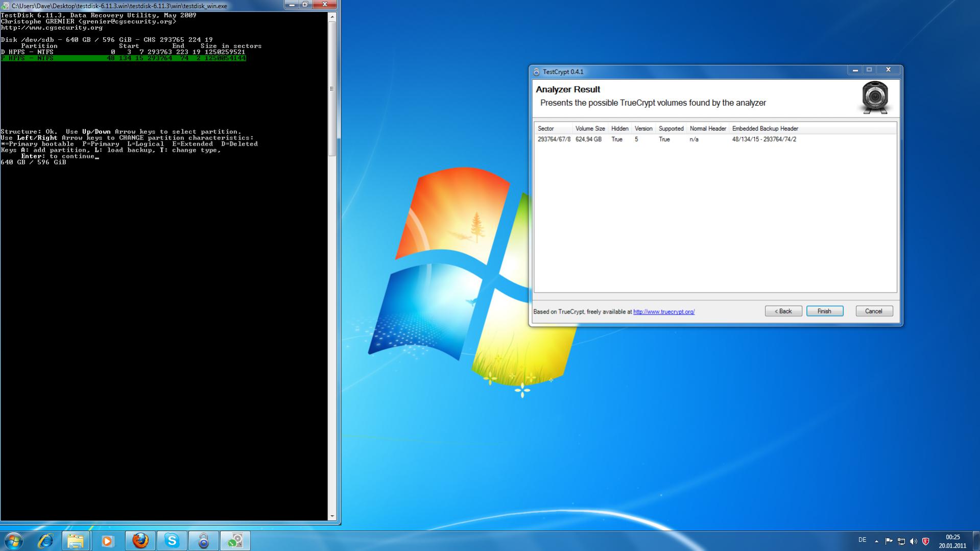This screenshot has width=980, height=551.
Task: Maximize the TestDisk console window
Action: point(305,5)
